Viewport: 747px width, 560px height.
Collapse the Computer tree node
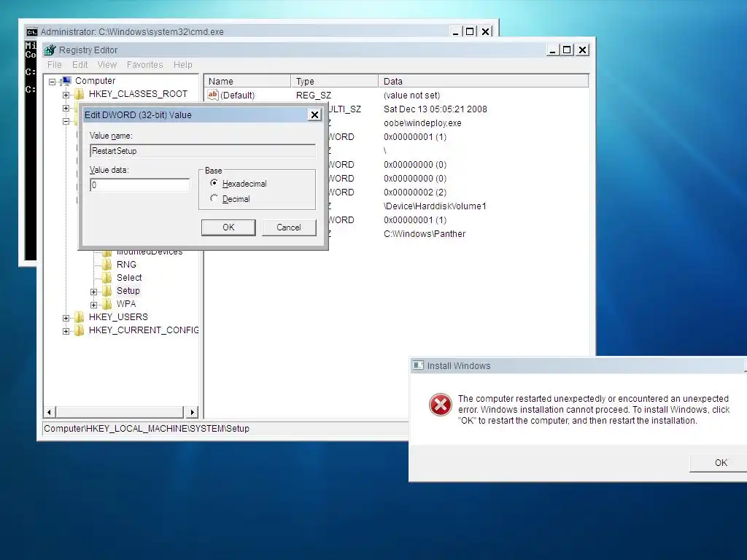(x=53, y=82)
